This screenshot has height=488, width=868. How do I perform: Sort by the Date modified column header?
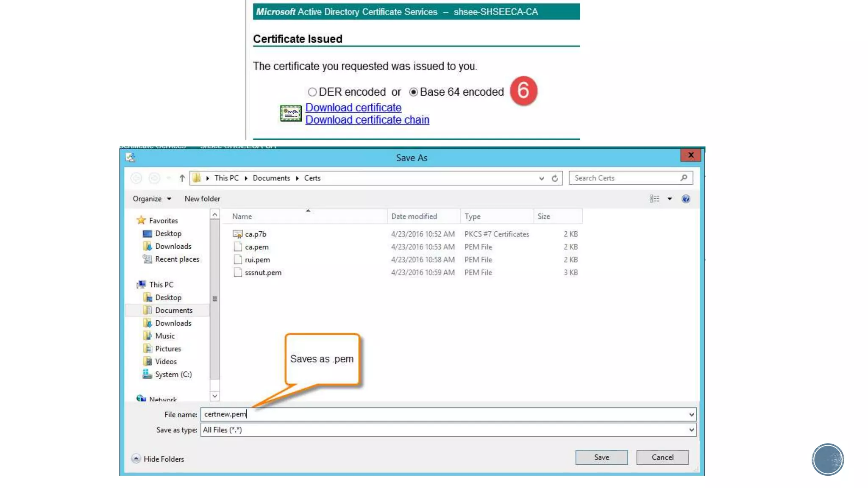(x=414, y=216)
